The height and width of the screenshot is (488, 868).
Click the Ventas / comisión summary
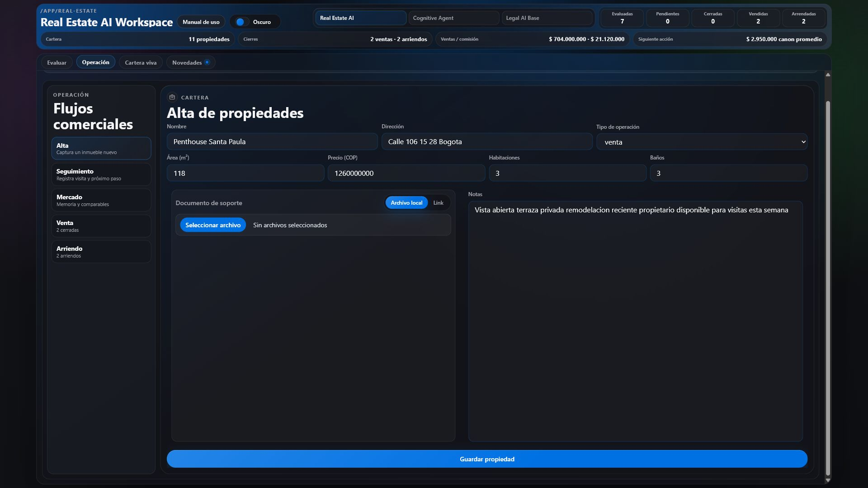[532, 39]
